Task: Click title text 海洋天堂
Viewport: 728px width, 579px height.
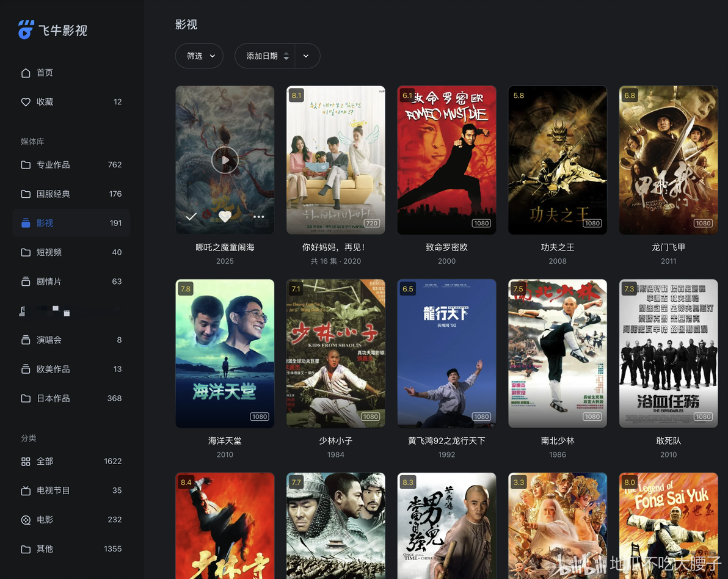Action: pos(225,440)
